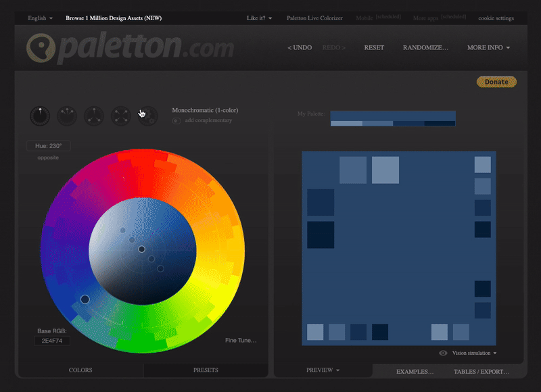Click the large lightest-blue square in preview
The width and height of the screenshot is (541, 392).
click(385, 170)
